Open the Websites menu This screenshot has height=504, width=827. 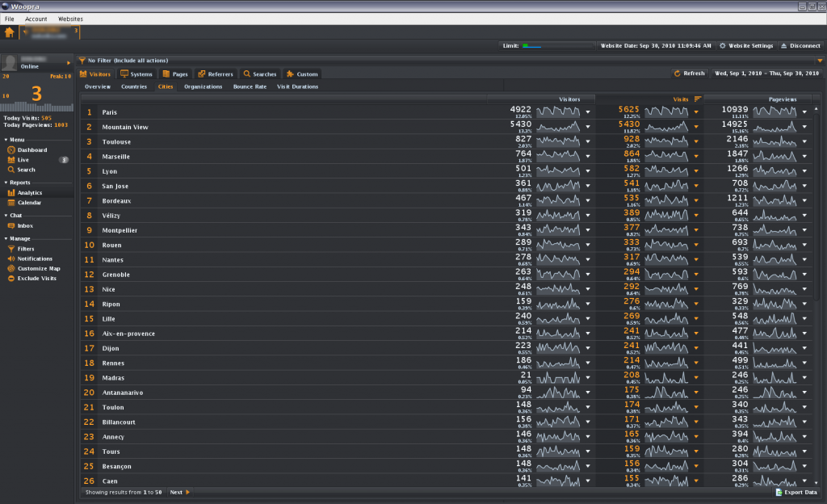point(70,19)
